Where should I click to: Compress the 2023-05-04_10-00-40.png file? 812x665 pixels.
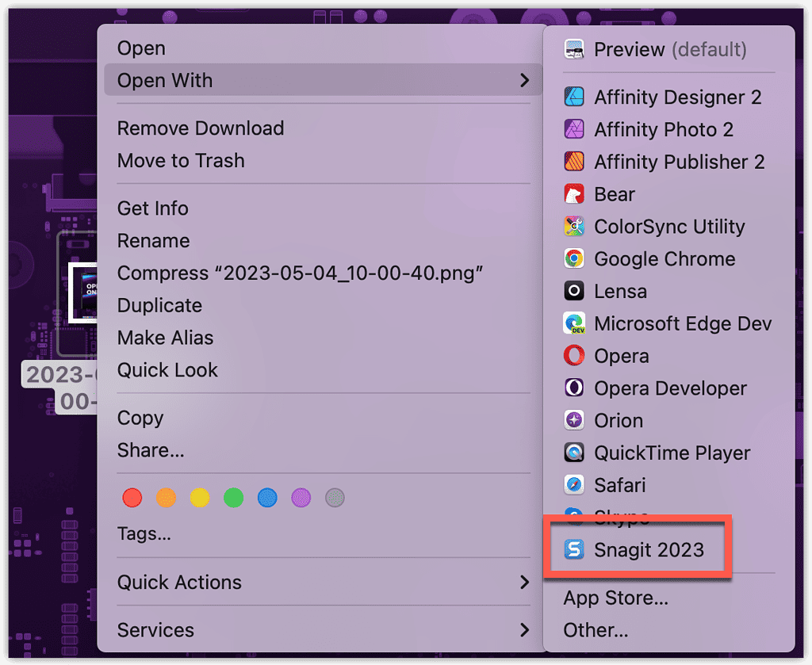coord(324,273)
